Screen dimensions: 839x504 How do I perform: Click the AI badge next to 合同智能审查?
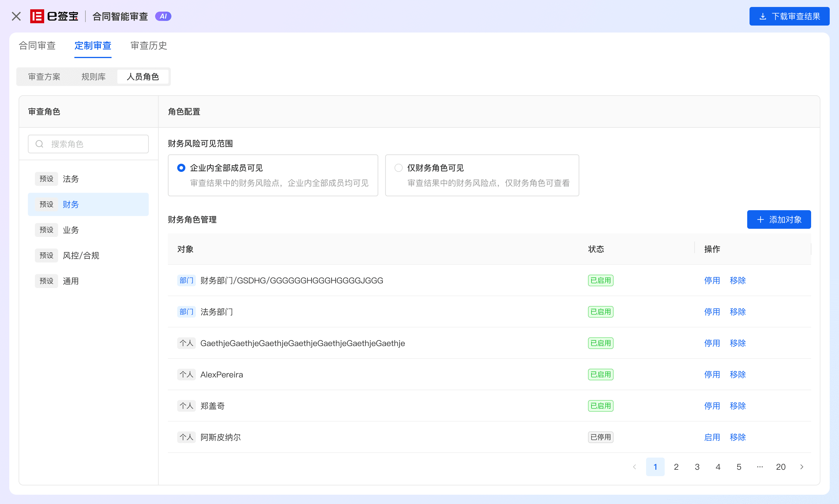pyautogui.click(x=163, y=16)
